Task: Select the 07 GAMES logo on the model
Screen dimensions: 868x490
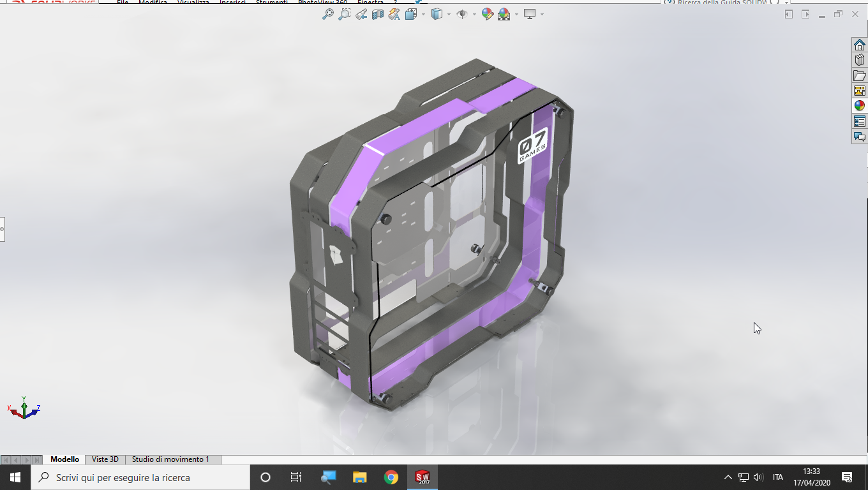Action: pyautogui.click(x=532, y=145)
